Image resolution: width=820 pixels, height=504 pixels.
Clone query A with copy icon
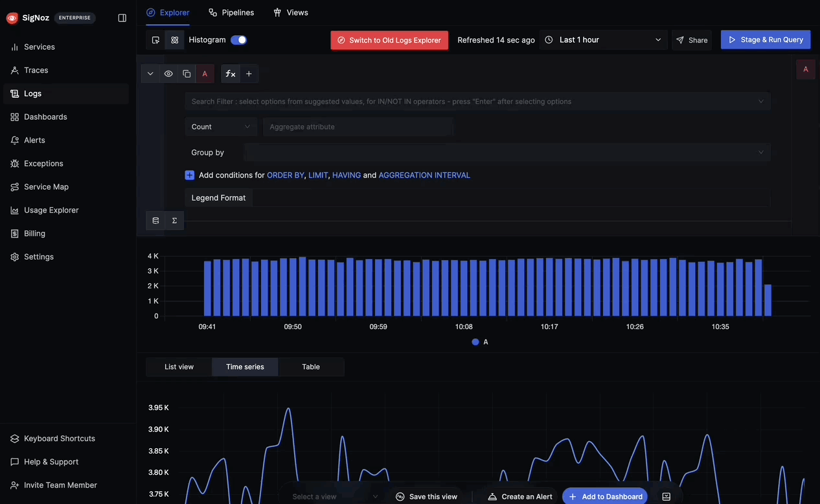[x=187, y=74]
